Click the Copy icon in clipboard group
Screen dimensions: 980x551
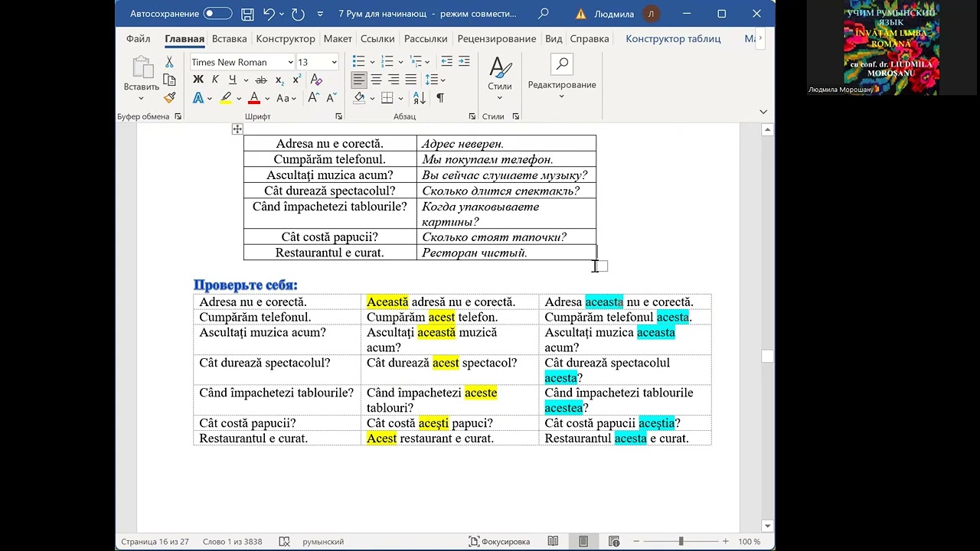pos(169,80)
